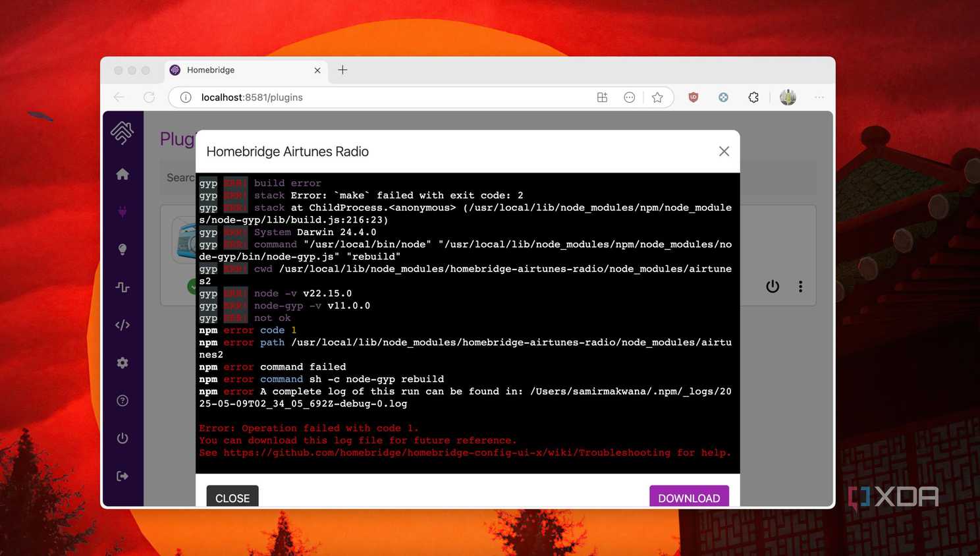Click the browser profile avatar
Image resolution: width=980 pixels, height=556 pixels.
(788, 97)
